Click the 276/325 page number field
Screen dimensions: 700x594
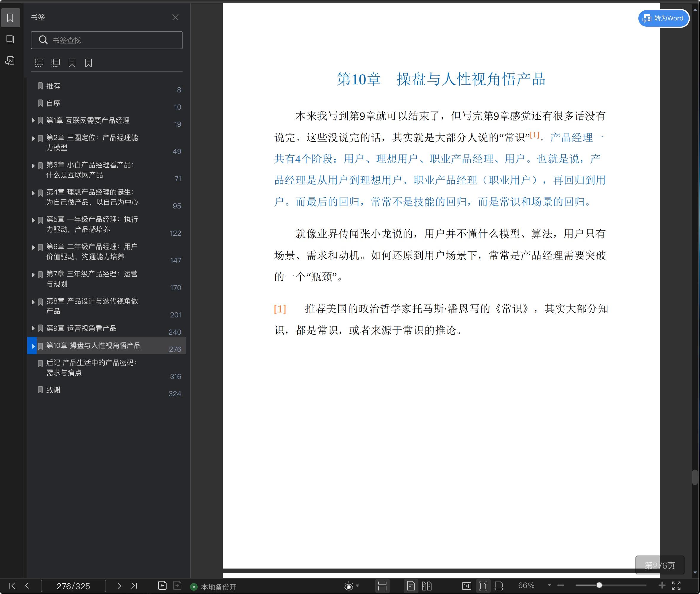click(73, 586)
